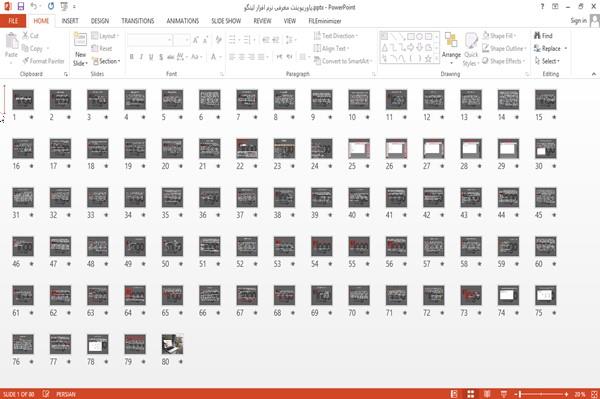
Task: Open the Section dropdown
Action: 106,61
